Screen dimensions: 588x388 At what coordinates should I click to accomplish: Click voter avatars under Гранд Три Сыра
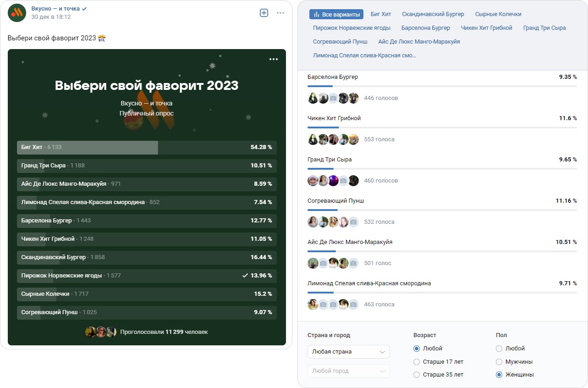[x=333, y=180]
